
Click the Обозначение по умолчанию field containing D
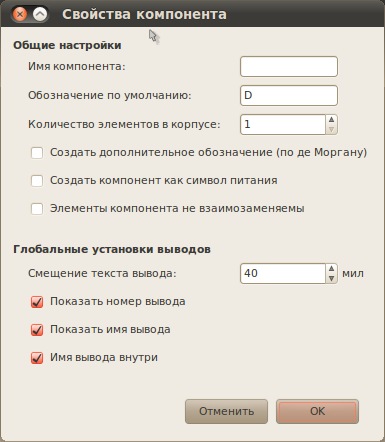[x=289, y=95]
